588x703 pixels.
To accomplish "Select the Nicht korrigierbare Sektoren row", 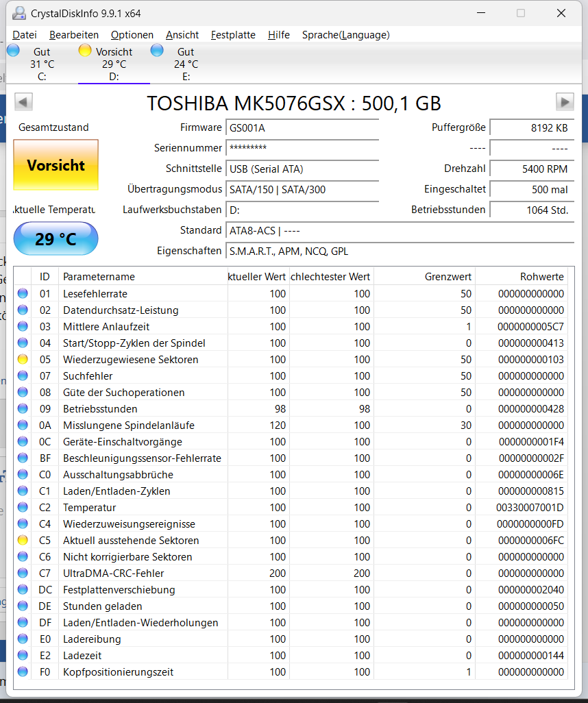I will coord(291,556).
